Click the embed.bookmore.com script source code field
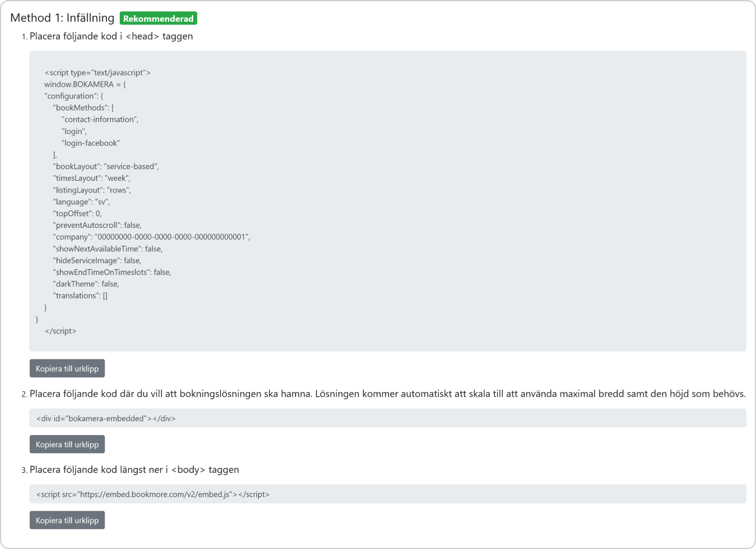This screenshot has height=549, width=756. click(388, 494)
